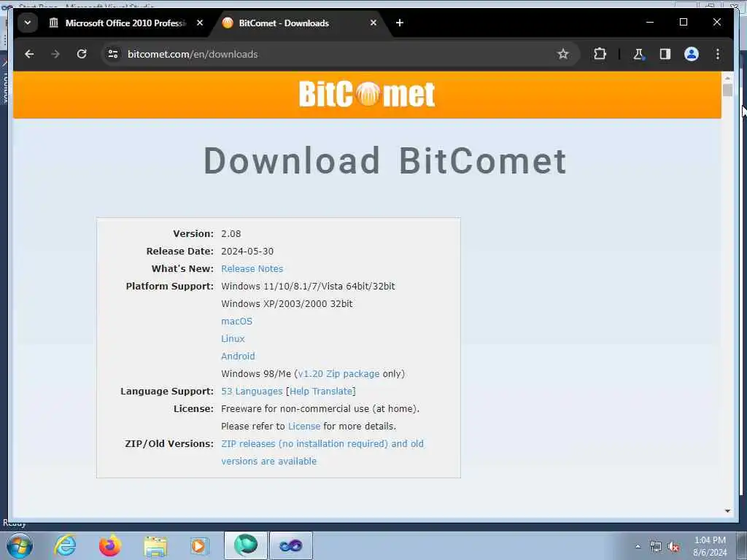Click the page scrollbar thumb
Screen dimensions: 747x560
(727, 90)
